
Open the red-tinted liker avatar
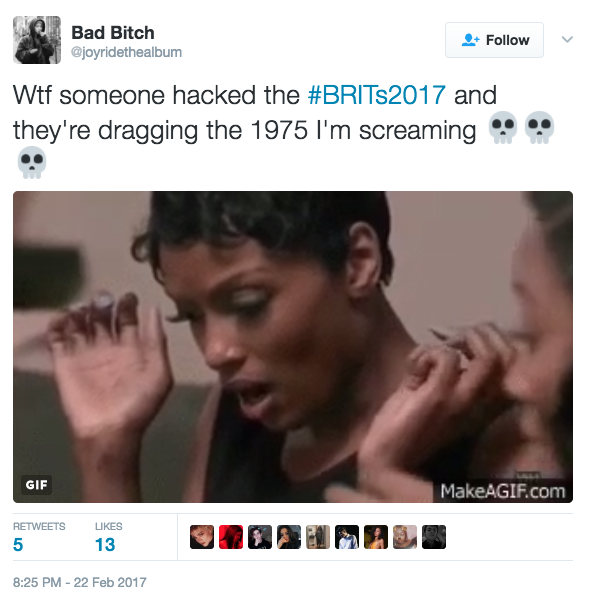point(231,537)
